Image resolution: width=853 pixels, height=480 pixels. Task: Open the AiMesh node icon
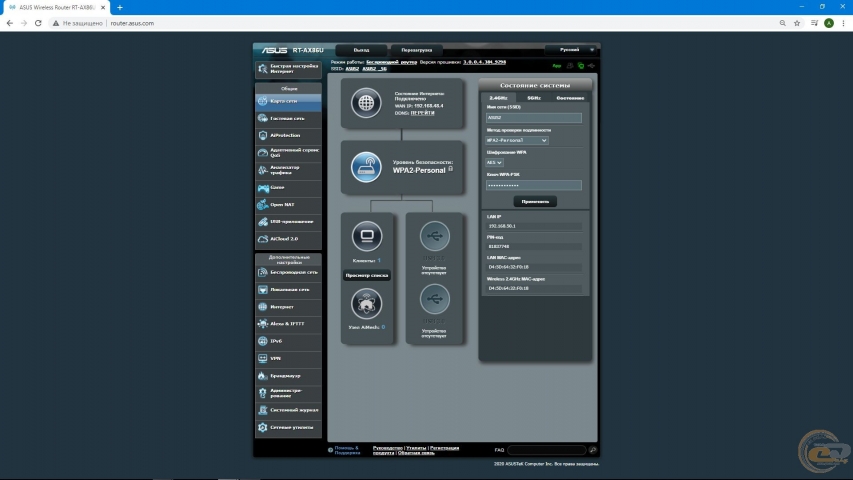pyautogui.click(x=367, y=304)
